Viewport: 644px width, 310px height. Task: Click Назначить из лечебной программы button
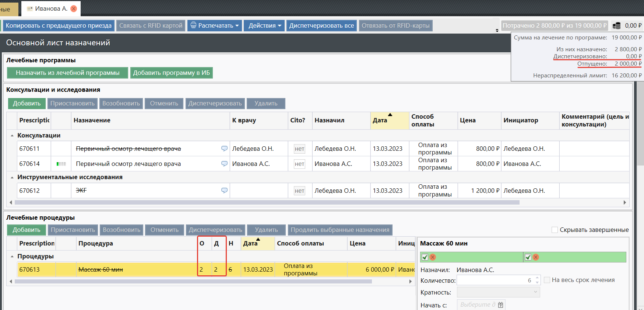[x=67, y=73]
